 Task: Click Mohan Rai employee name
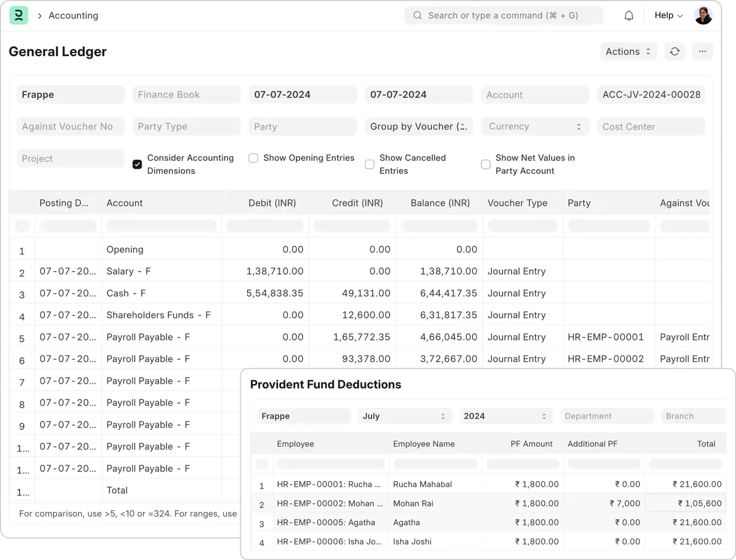point(413,503)
